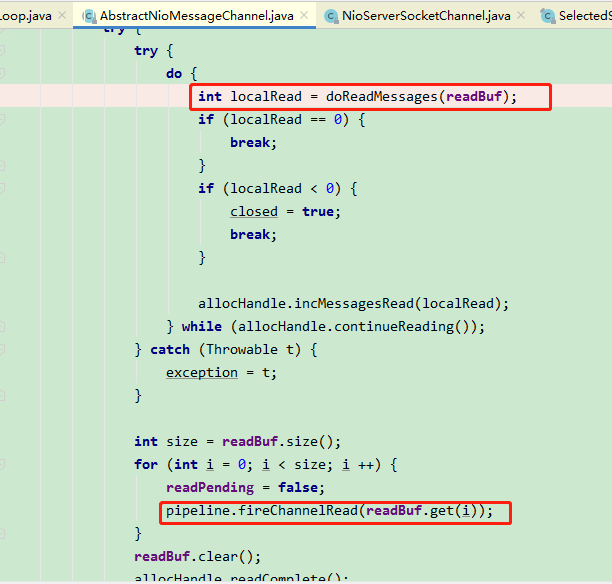The height and width of the screenshot is (584, 612).
Task: Click 'readBuf' in 'readBuf.clear();'
Action: (x=162, y=556)
